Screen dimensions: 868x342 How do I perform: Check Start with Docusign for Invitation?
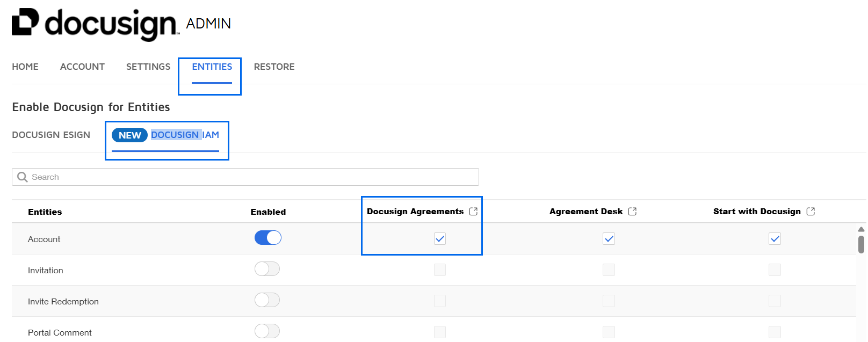point(775,270)
